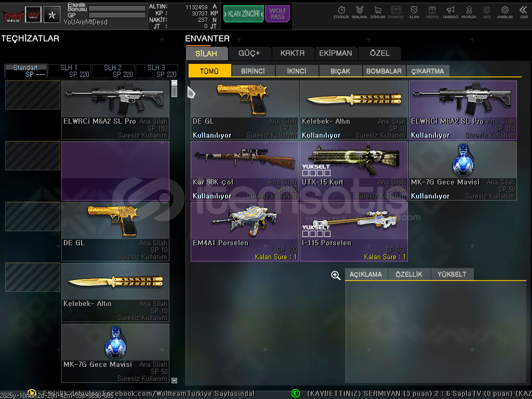Click the clan emblem beside the logo
532x399 pixels.
click(x=33, y=15)
